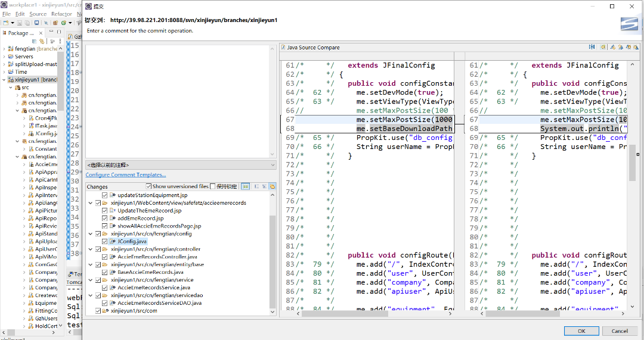Screen dimensions: 644x340
Task: Toggle Show unversioned files checkbox
Action: click(x=148, y=186)
